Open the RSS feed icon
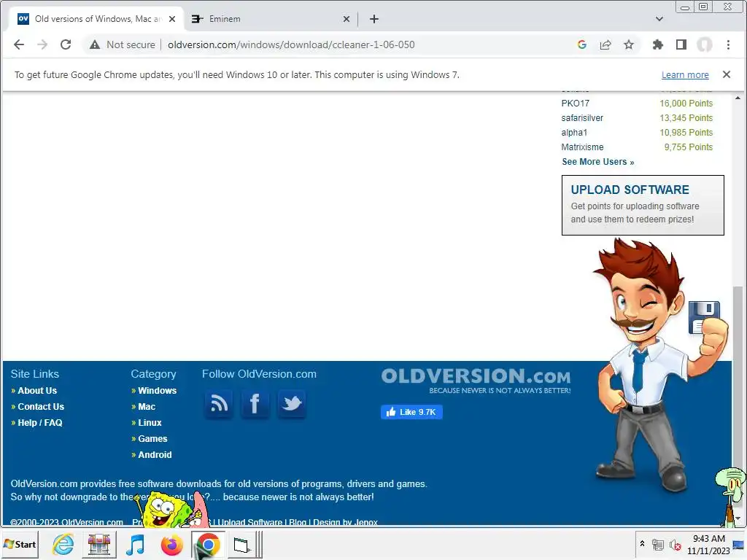This screenshot has height=560, width=747. click(x=219, y=404)
